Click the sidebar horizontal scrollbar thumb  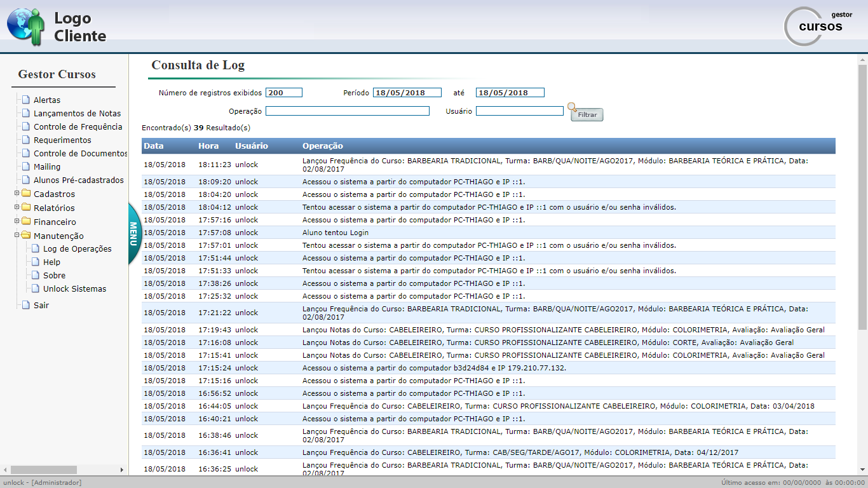point(44,470)
